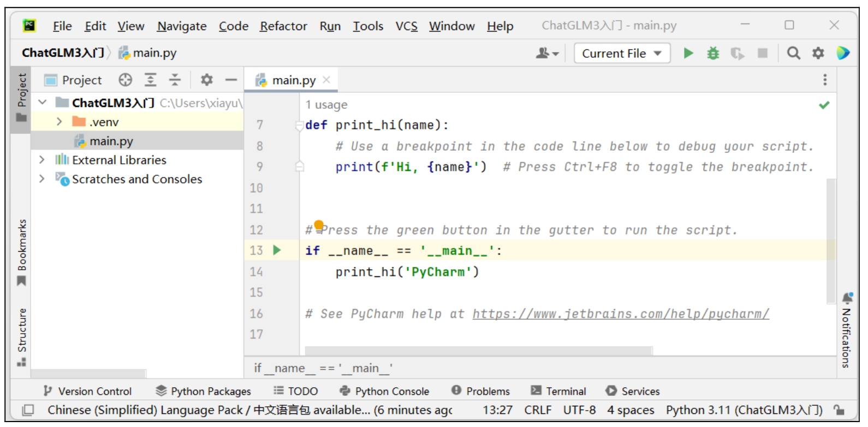868x427 pixels.
Task: Open the File menu
Action: click(62, 26)
